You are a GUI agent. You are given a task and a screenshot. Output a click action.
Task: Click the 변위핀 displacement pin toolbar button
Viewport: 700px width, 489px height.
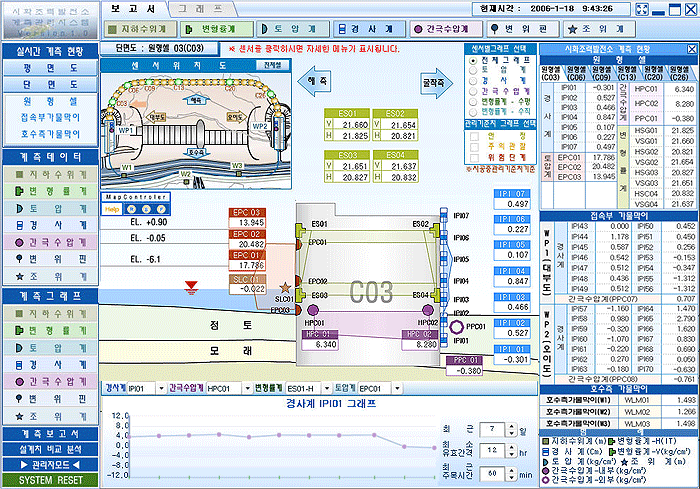(x=520, y=30)
